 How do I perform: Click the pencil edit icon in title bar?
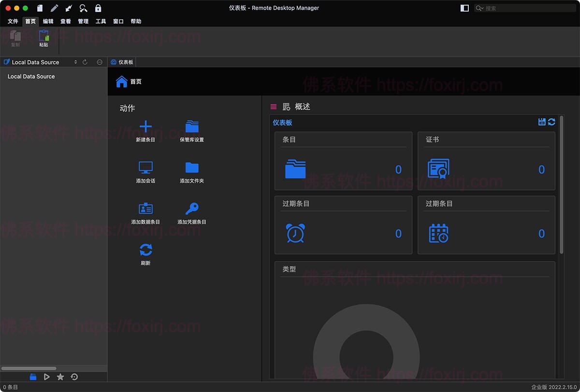pyautogui.click(x=55, y=8)
